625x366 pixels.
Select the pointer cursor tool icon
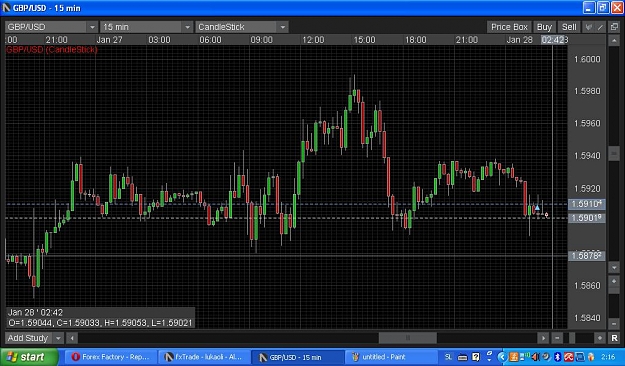[588, 27]
